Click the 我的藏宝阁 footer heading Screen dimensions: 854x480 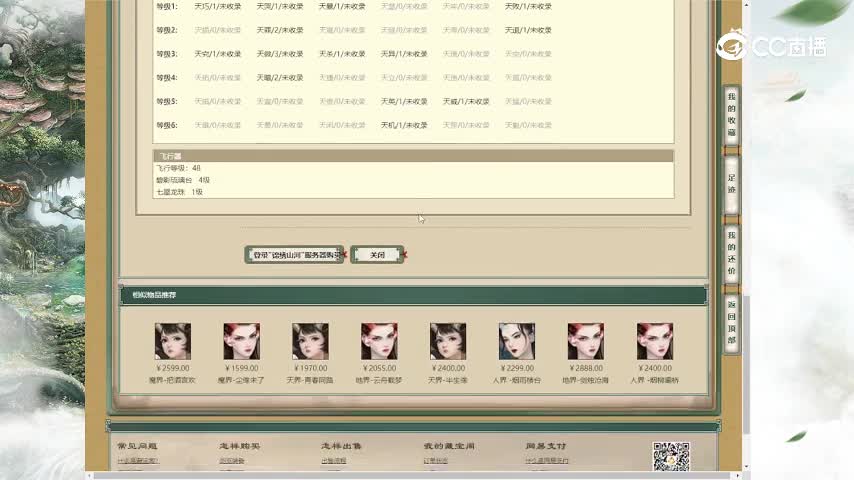point(449,446)
